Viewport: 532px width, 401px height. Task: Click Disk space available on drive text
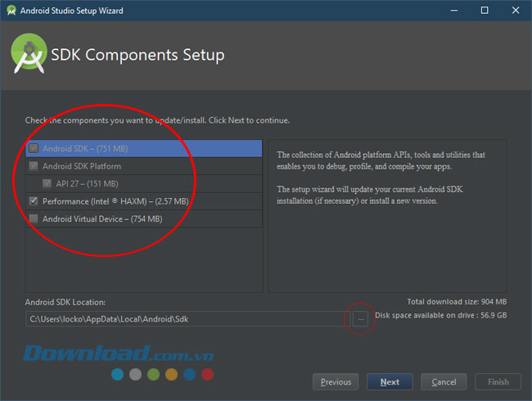point(440,315)
